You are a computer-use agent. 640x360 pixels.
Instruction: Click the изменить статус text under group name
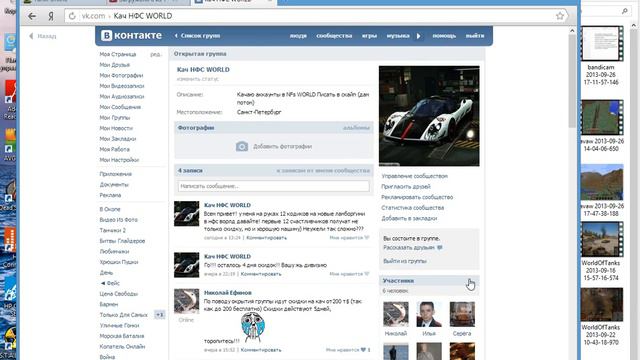(198, 79)
